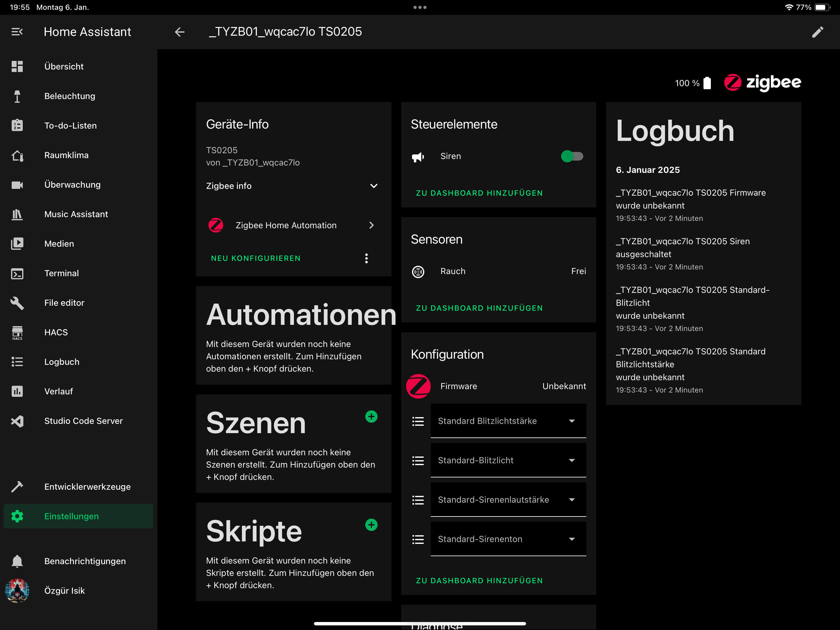
Task: Click the Logbuch card heading
Action: (675, 130)
